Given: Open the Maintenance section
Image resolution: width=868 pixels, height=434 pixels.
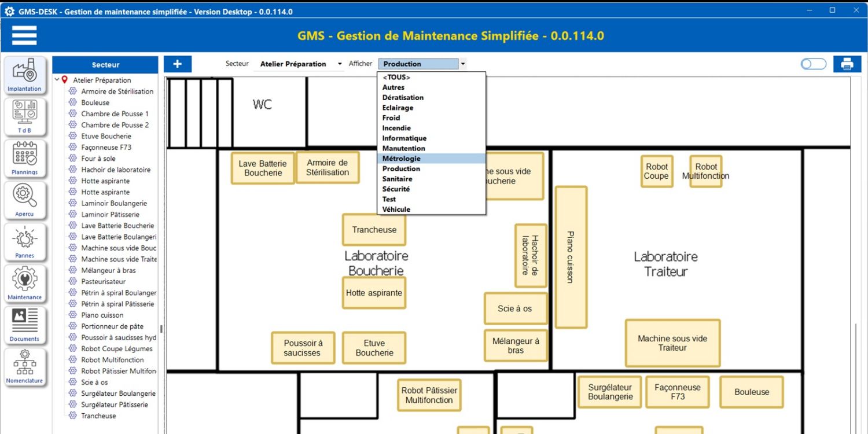Looking at the screenshot, I should (x=24, y=283).
